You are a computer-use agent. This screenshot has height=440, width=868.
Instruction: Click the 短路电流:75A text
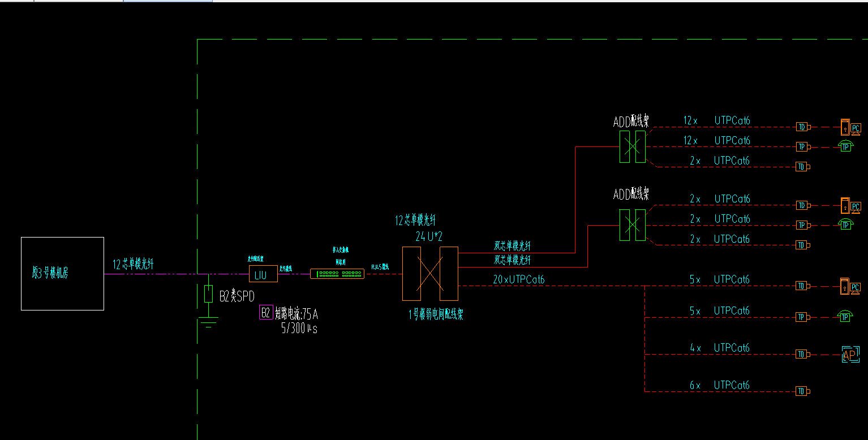coord(297,314)
